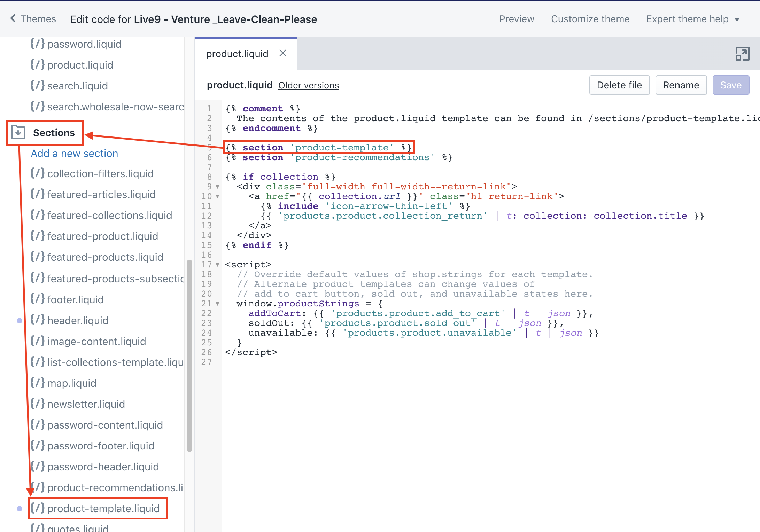This screenshot has height=532, width=760.
Task: Open password-header.liquid section
Action: (103, 467)
